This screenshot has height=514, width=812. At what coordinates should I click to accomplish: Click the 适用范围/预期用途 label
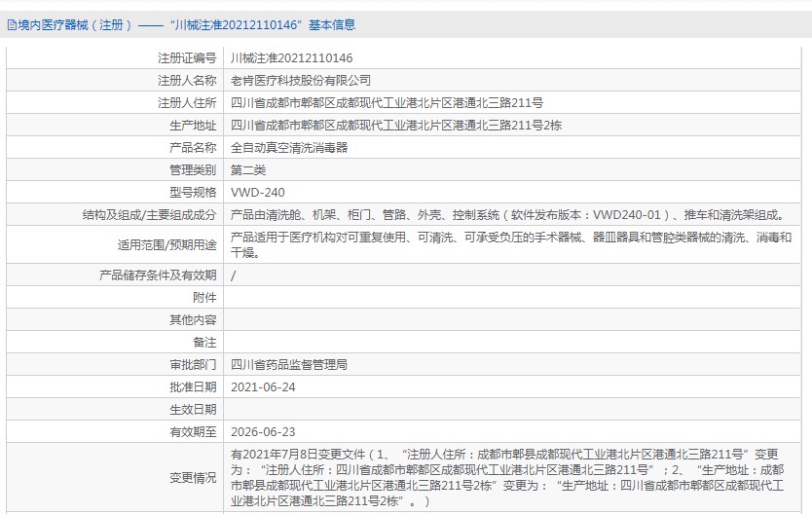pos(167,245)
